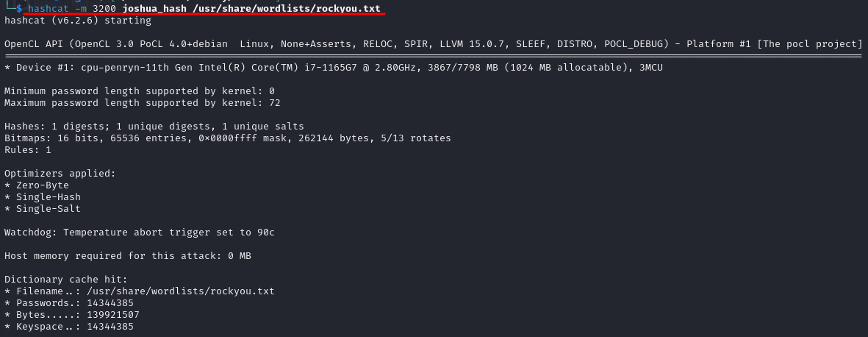
Task: Click the Rules: 1 line
Action: [x=28, y=150]
